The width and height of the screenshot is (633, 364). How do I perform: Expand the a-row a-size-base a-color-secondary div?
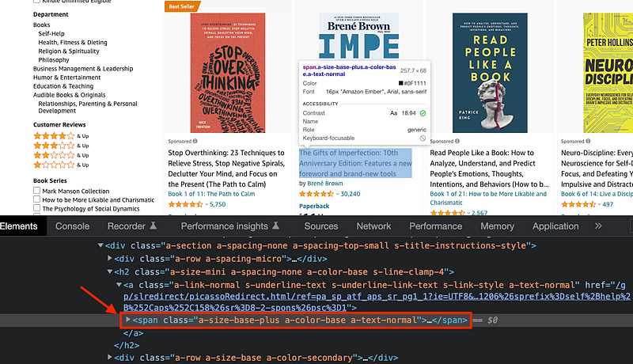pos(109,357)
